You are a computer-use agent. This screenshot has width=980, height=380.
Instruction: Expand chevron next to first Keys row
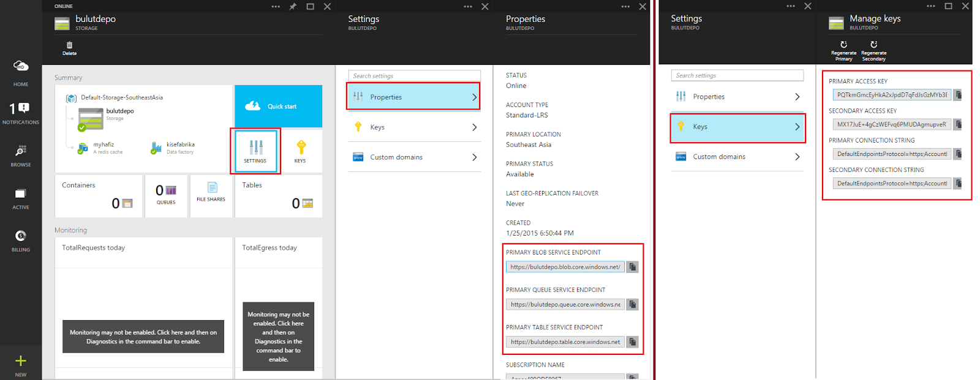click(x=474, y=127)
